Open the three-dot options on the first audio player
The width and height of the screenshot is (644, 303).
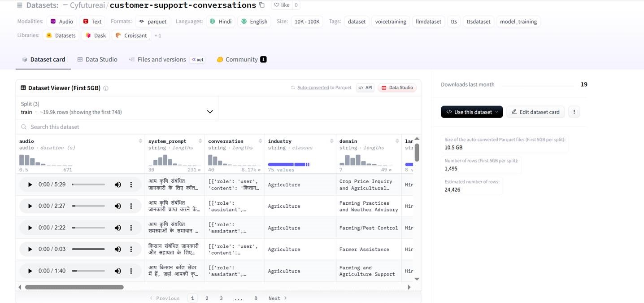131,184
